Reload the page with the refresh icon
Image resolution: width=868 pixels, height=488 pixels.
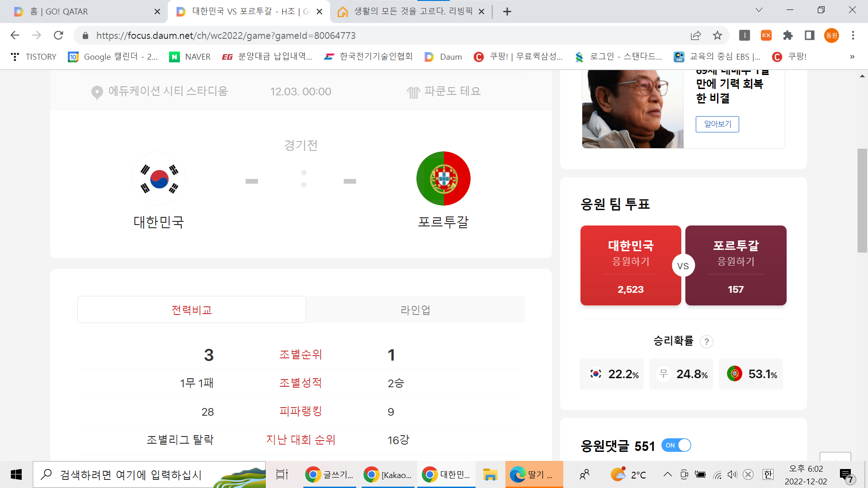(x=58, y=35)
